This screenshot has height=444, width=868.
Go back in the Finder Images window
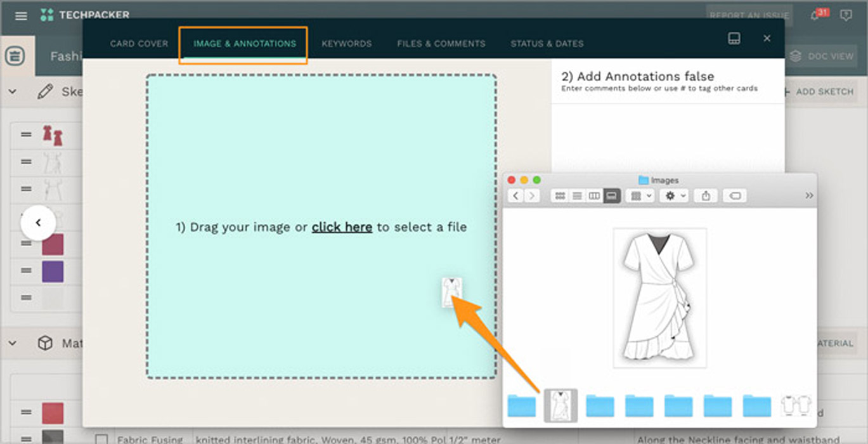pos(515,196)
